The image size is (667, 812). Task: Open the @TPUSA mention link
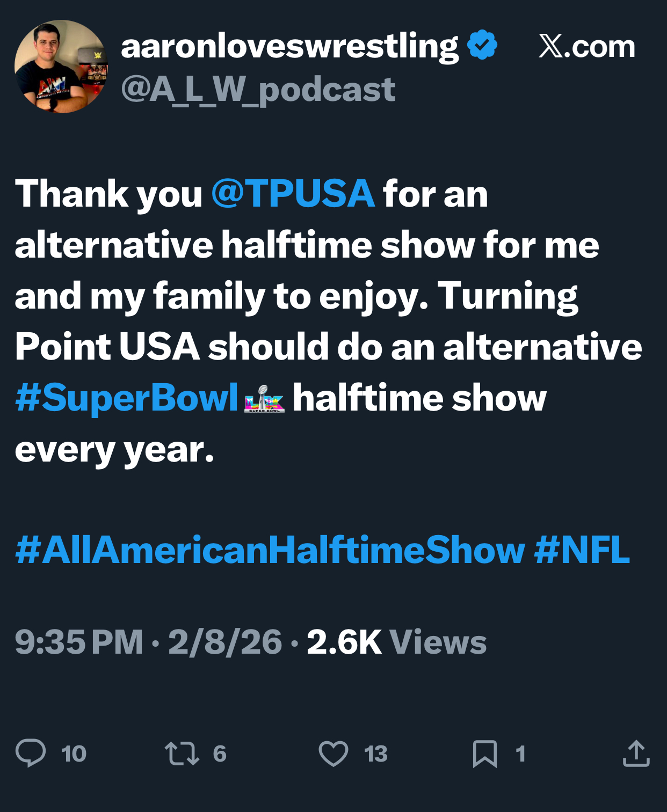(x=293, y=193)
